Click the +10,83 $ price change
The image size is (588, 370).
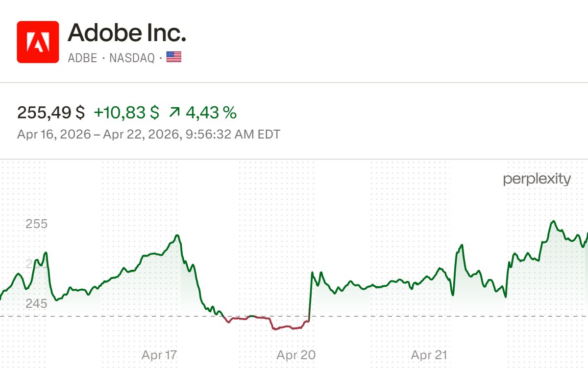point(126,113)
